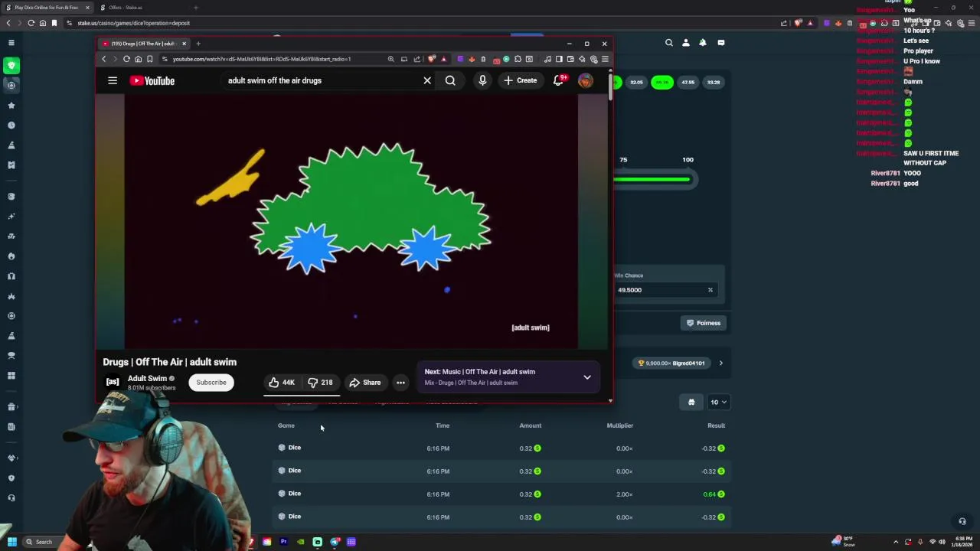Click the green dice slider track

pyautogui.click(x=652, y=180)
